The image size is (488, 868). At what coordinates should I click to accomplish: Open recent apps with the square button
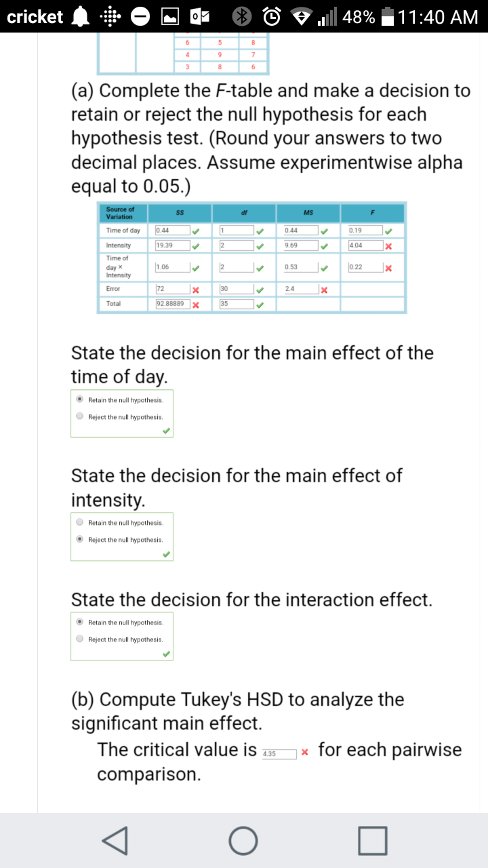374,841
